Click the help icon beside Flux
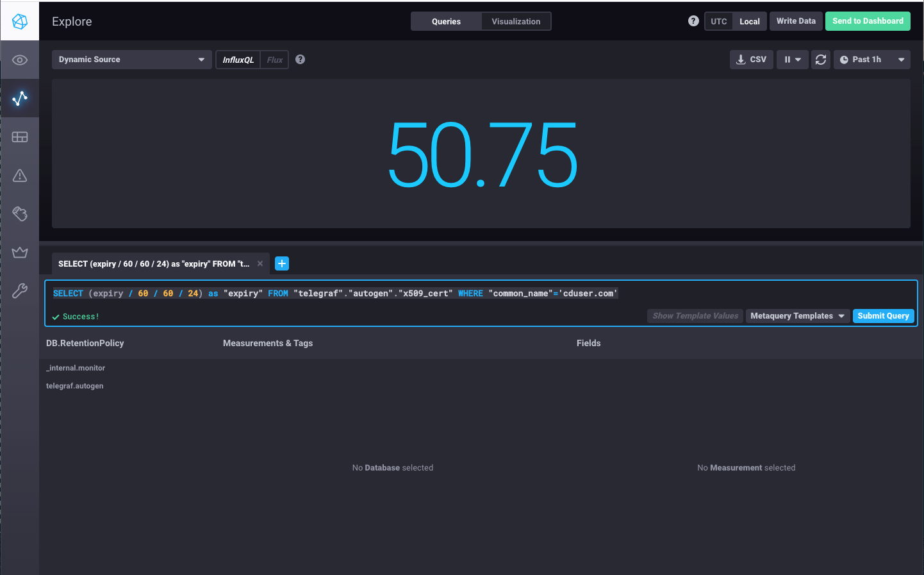Viewport: 924px width, 575px height. pos(300,60)
